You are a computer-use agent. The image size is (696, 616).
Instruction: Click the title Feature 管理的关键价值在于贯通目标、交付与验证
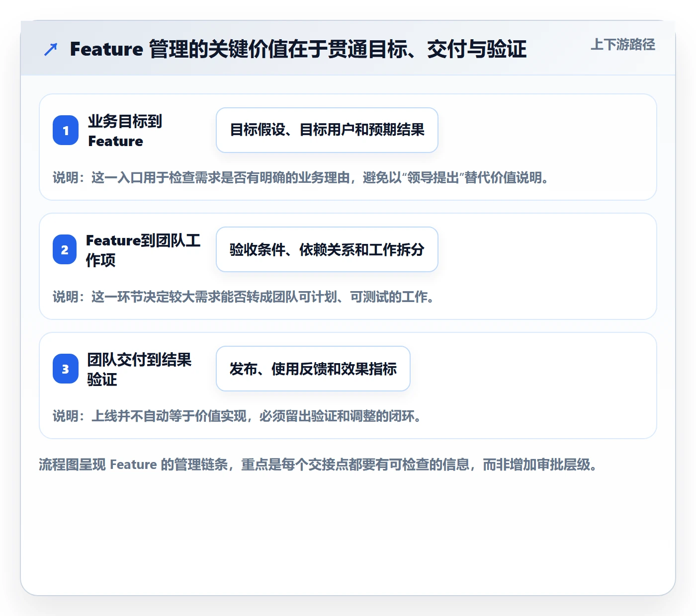click(x=298, y=49)
